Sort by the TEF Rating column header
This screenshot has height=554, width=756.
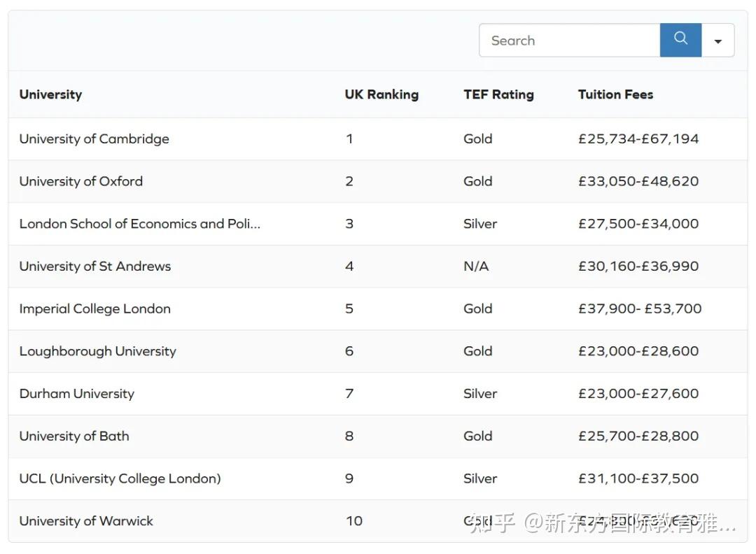pyautogui.click(x=498, y=94)
